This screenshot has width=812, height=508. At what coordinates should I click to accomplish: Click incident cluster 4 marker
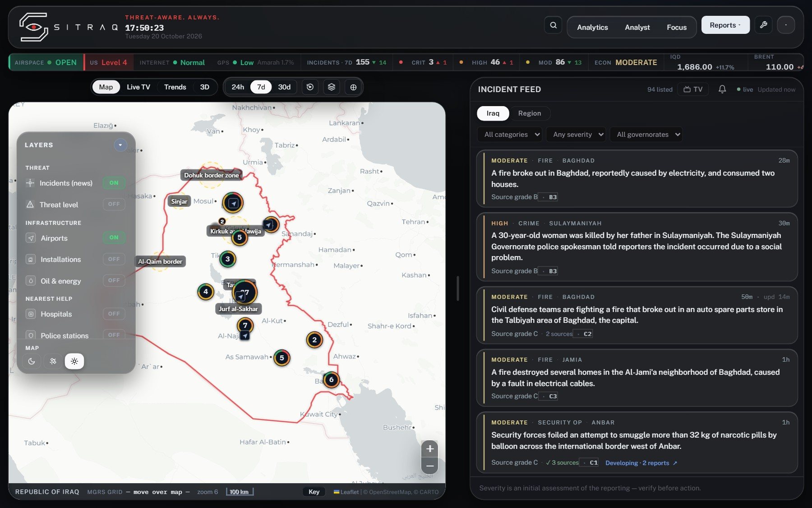click(206, 292)
